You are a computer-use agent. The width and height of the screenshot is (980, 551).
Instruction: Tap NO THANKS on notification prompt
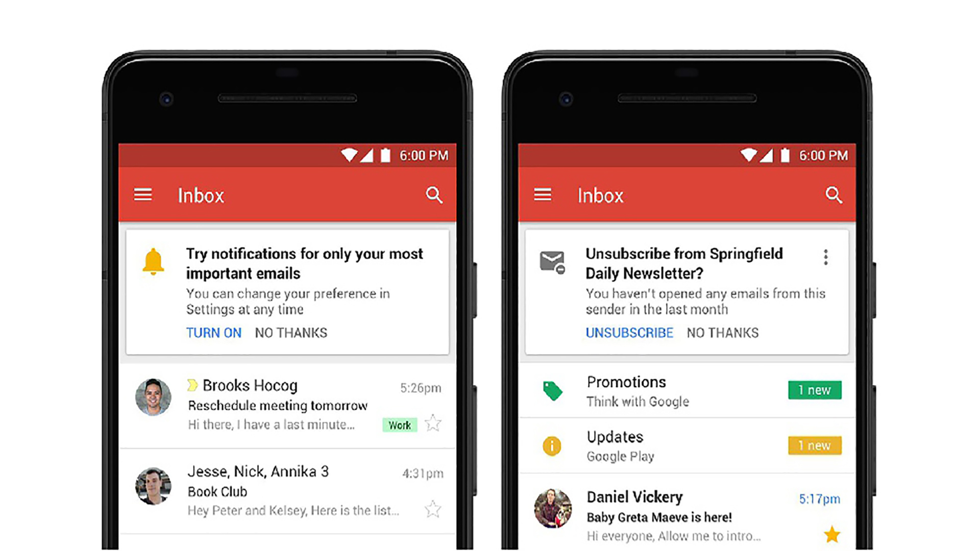pos(292,332)
